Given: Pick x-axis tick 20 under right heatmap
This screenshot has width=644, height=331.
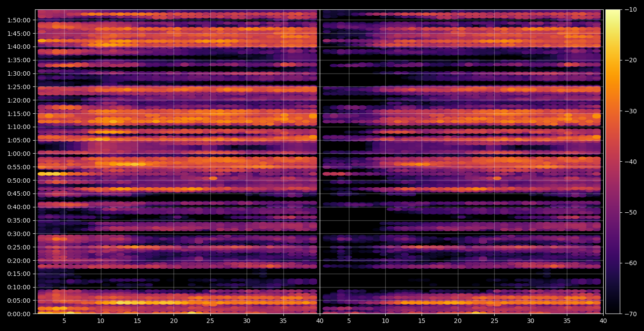Looking at the screenshot, I should tap(458, 321).
